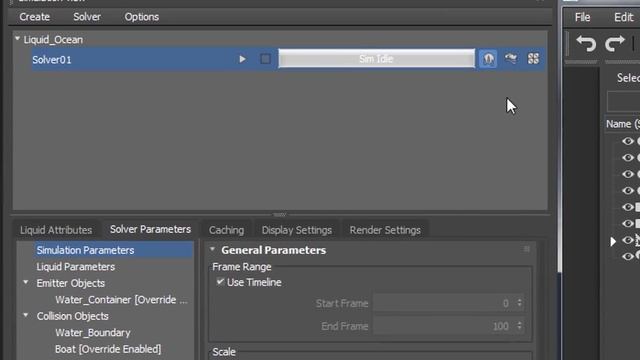
Task: Click the search field under Select in right window
Action: [623, 101]
